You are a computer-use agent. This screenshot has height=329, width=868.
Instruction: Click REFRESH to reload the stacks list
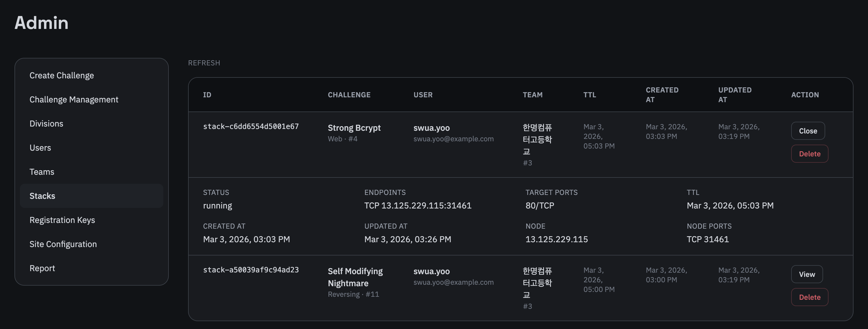[204, 63]
